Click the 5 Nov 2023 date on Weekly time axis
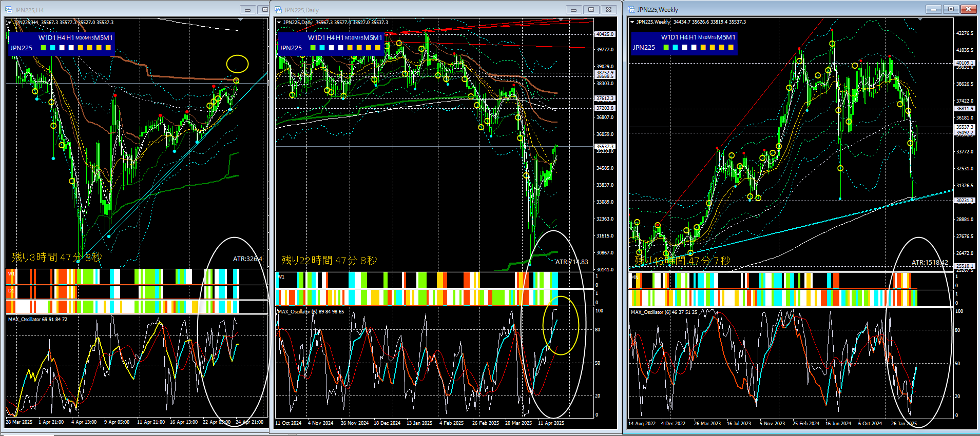This screenshot has height=436, width=980. click(772, 424)
